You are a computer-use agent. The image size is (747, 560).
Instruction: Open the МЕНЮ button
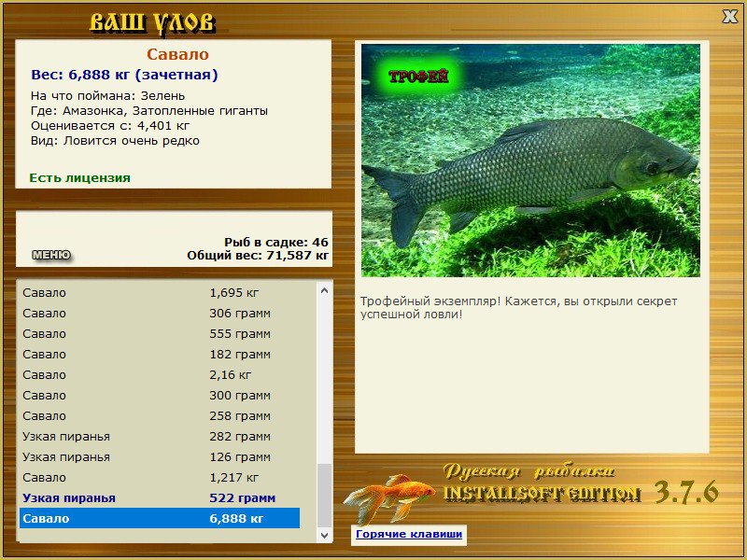coord(51,255)
